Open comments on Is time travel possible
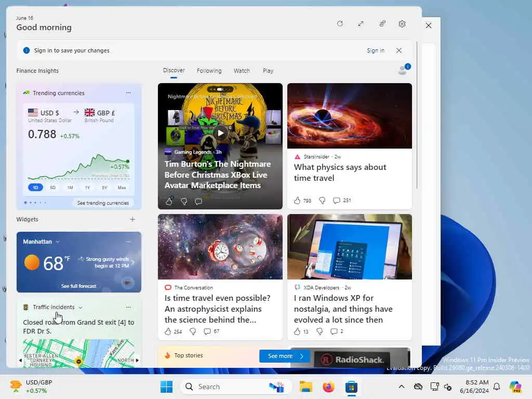Viewport: 532px width, 399px height. click(x=207, y=331)
